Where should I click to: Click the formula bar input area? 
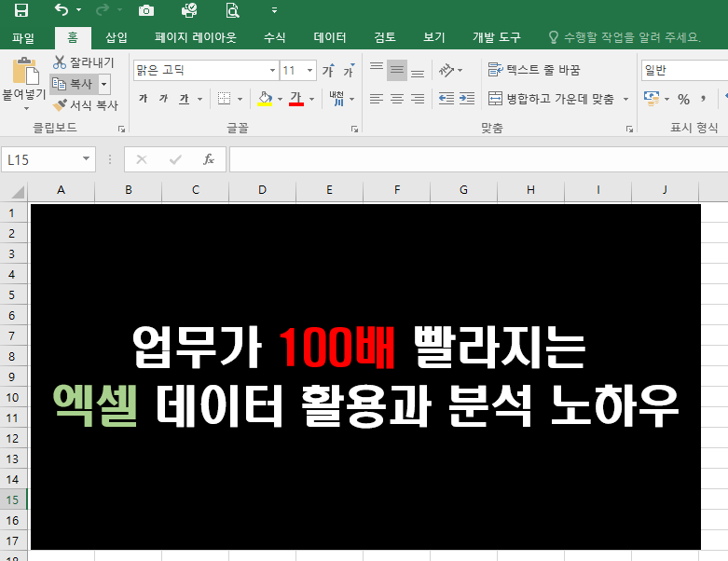pos(479,159)
